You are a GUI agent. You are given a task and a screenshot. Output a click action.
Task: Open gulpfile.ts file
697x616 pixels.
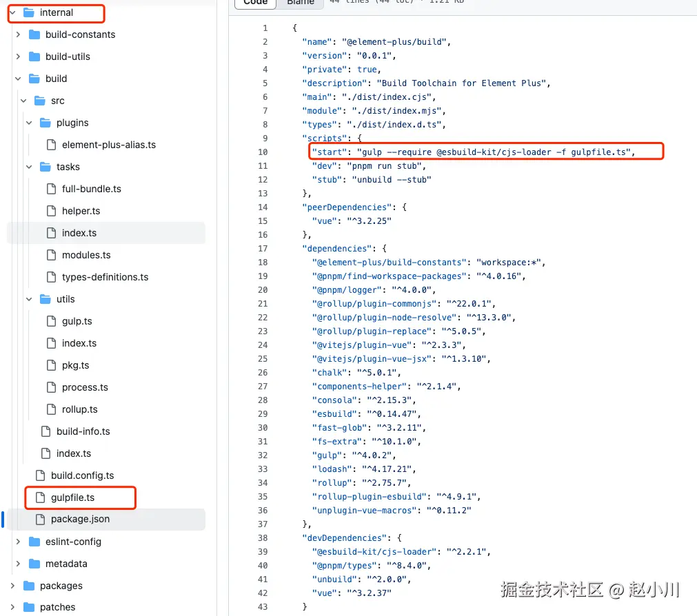pos(72,497)
